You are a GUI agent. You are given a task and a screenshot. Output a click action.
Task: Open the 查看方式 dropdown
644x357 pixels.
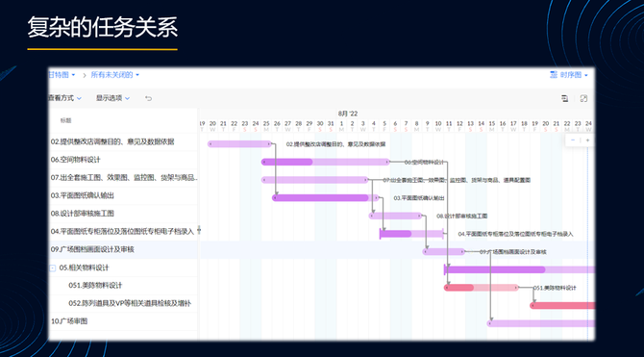[65, 98]
